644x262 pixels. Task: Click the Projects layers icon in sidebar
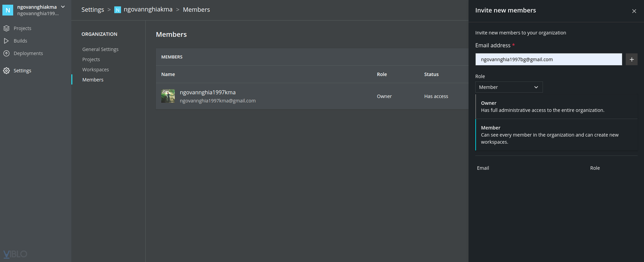click(6, 29)
